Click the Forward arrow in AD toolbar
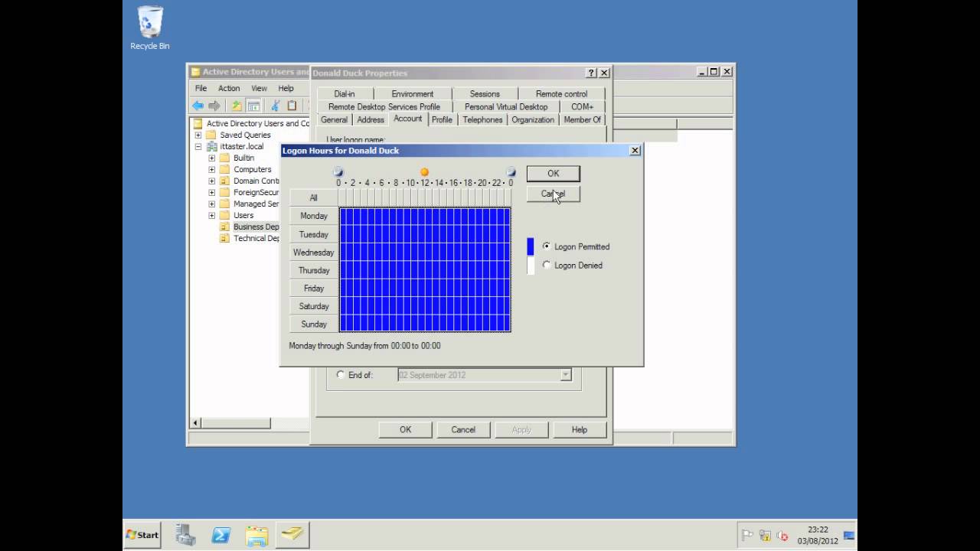 click(214, 106)
